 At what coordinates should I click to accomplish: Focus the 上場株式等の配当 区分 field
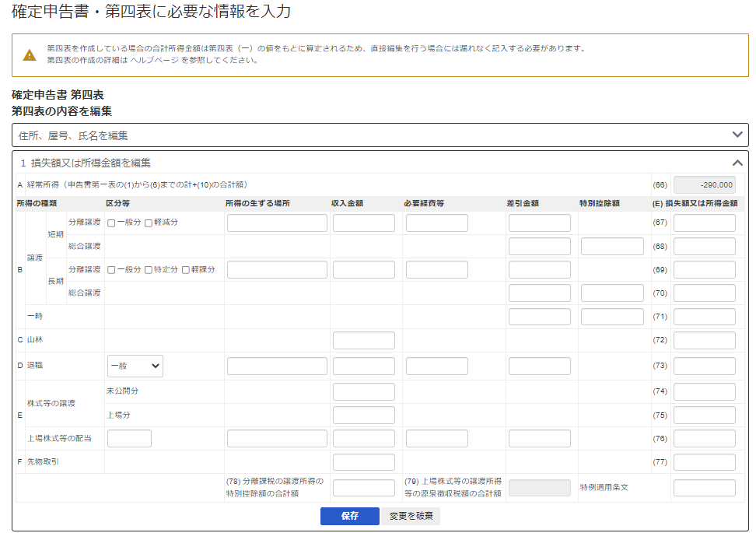129,438
